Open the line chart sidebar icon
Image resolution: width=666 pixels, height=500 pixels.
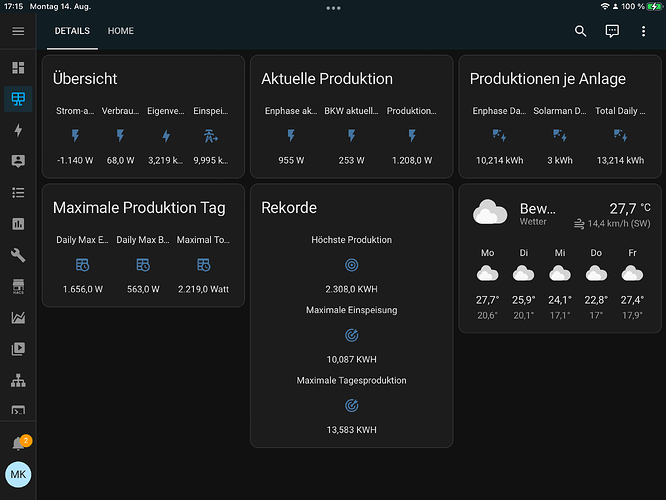(18, 317)
